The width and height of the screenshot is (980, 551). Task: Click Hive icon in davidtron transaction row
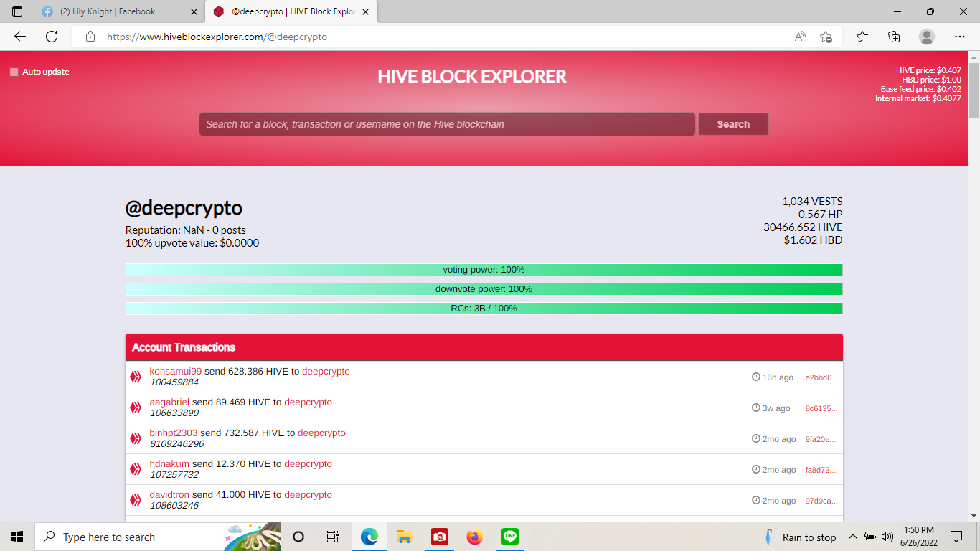pos(136,500)
